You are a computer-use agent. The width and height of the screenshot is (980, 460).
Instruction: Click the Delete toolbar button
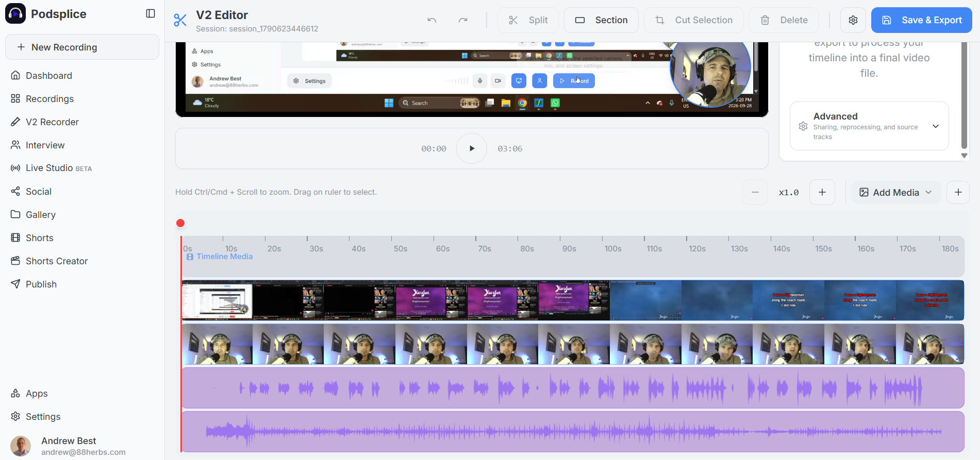point(784,20)
